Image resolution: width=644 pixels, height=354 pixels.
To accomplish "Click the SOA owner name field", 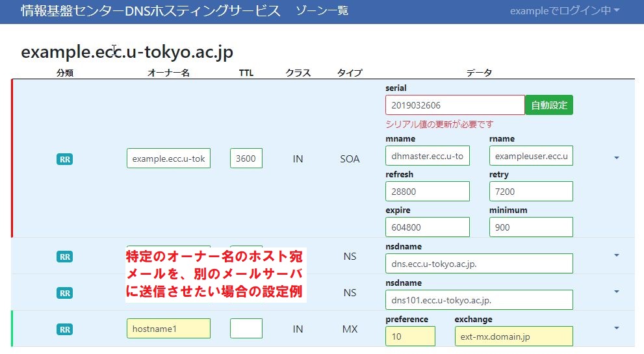I will 168,158.
